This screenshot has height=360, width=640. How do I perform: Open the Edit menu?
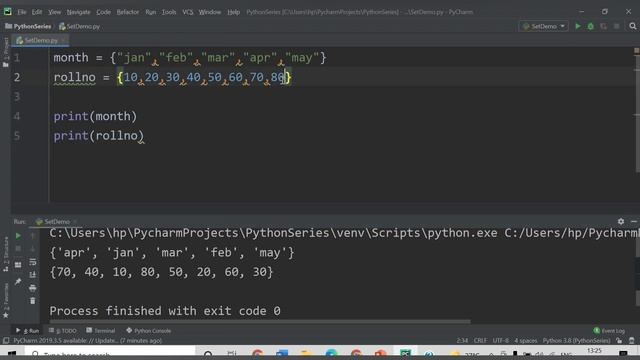pyautogui.click(x=37, y=12)
